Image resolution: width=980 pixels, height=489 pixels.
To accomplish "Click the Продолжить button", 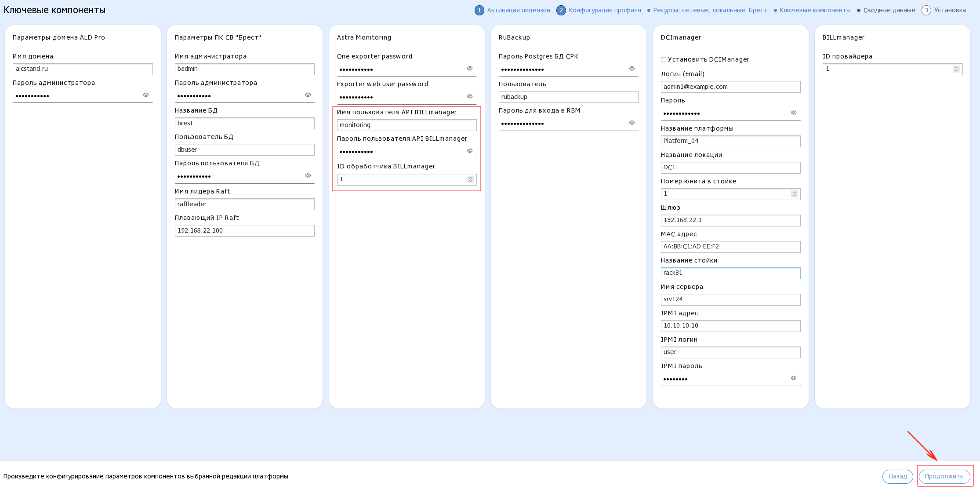I will (944, 476).
